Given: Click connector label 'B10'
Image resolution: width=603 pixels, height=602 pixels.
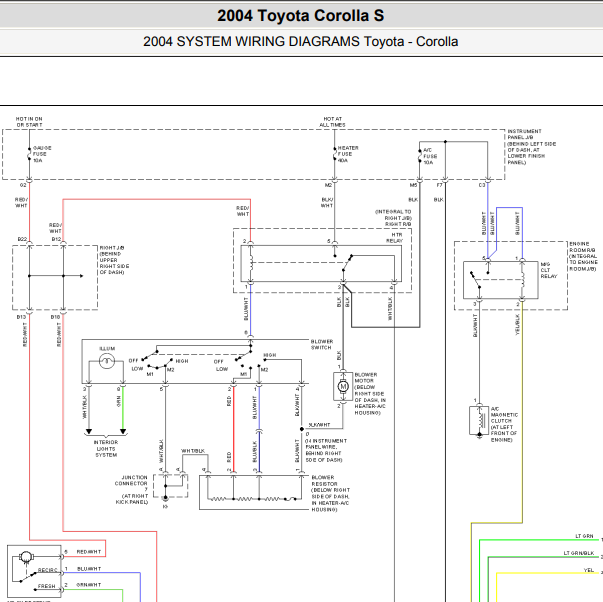Looking at the screenshot, I should [55, 317].
